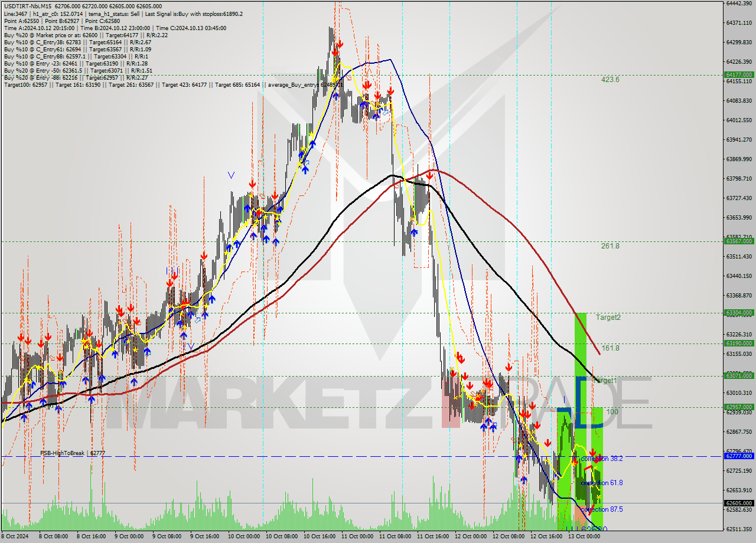Click the '12 Oct 00:00' time axis label
The height and width of the screenshot is (543, 756).
click(471, 537)
